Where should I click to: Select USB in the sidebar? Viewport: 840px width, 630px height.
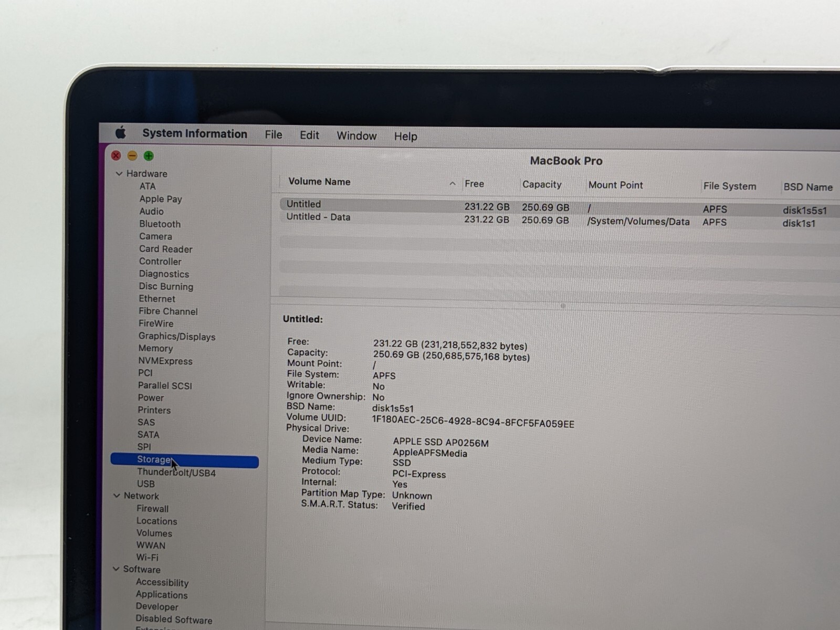pos(146,484)
